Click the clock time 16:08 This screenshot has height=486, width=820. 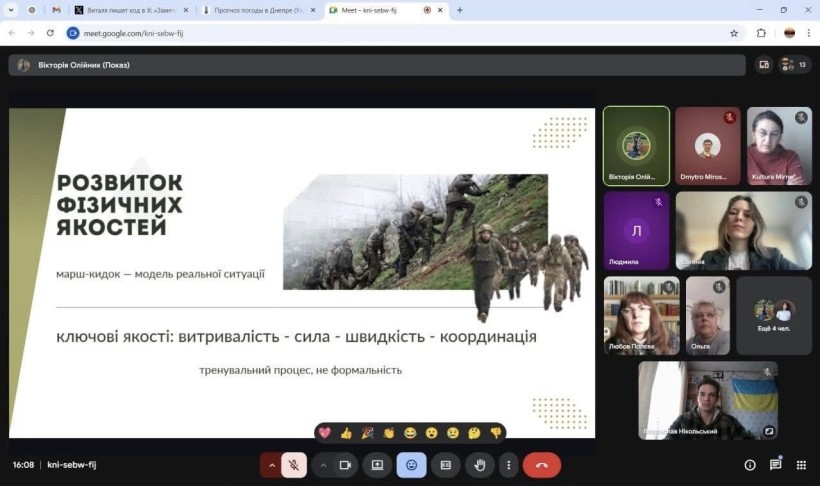click(x=24, y=465)
